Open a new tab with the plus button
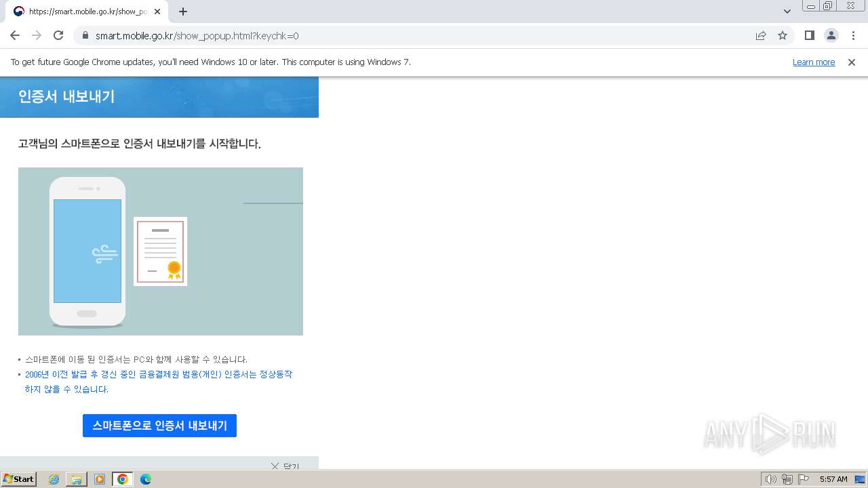868x488 pixels. click(x=183, y=12)
